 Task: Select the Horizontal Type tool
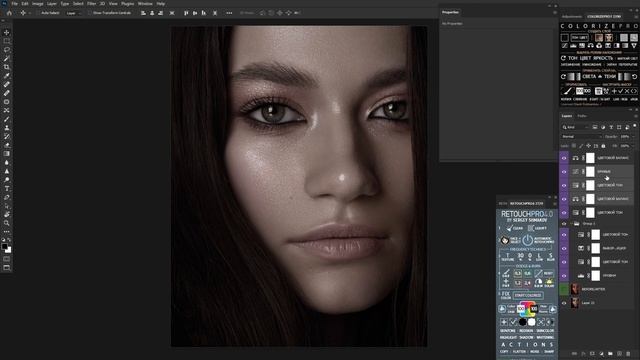point(7,189)
